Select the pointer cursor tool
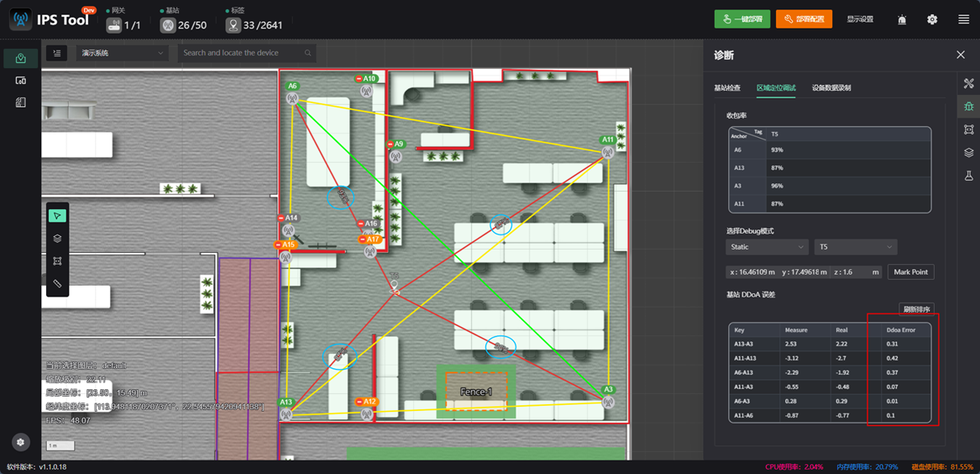The image size is (980, 474). (x=57, y=216)
